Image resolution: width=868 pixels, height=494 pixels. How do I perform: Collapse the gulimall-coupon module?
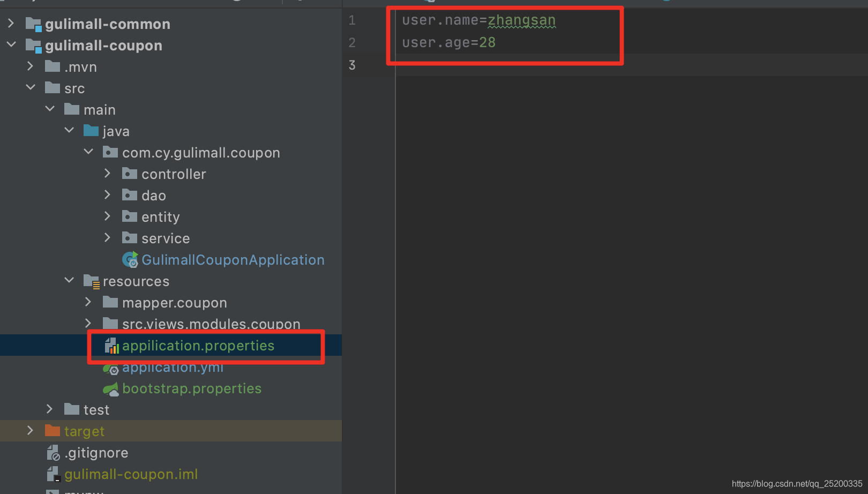pyautogui.click(x=11, y=44)
